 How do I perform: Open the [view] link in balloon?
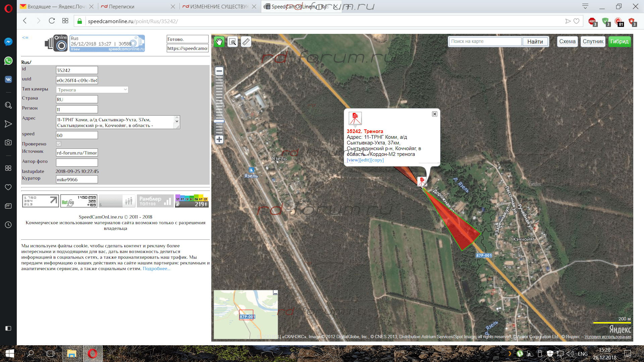tap(353, 160)
